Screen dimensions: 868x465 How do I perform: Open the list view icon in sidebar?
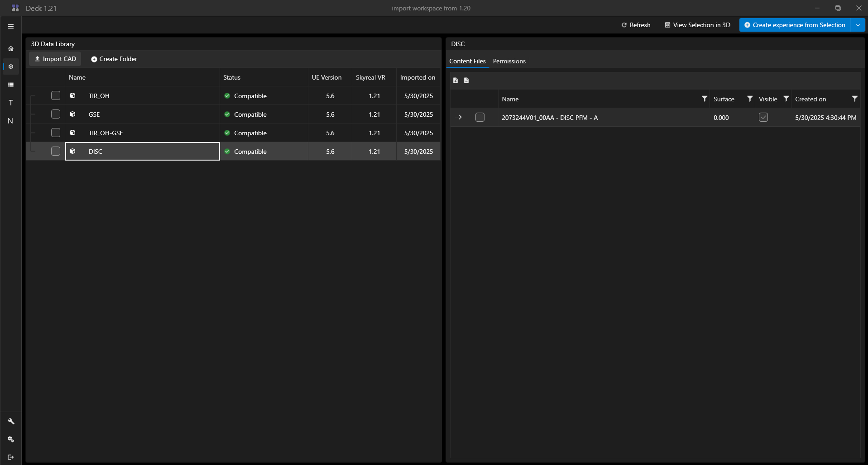pos(11,85)
